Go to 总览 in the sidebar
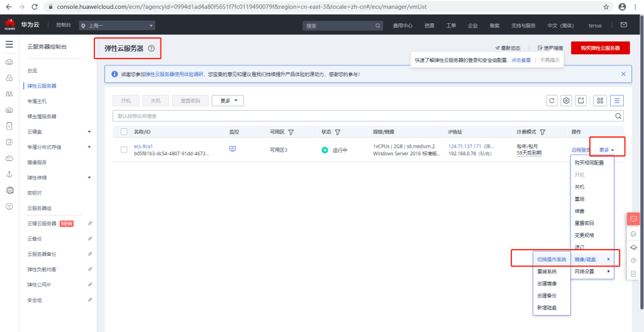This screenshot has height=332, width=644. pos(33,70)
